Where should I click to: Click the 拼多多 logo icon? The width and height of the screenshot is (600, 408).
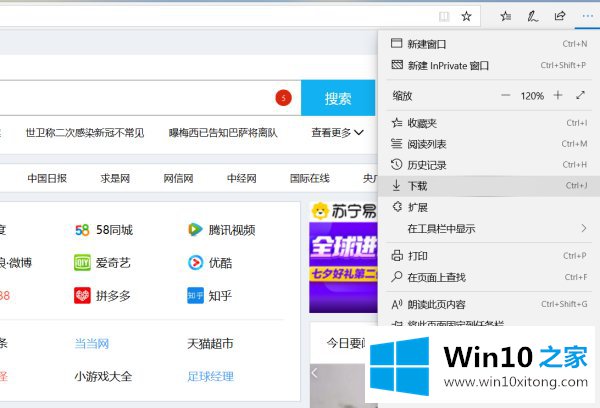[x=82, y=295]
